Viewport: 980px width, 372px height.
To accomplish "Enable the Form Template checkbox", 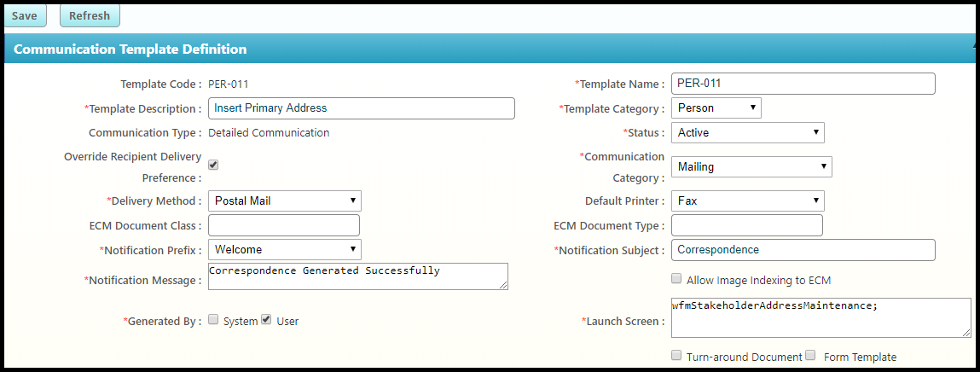I will (811, 356).
